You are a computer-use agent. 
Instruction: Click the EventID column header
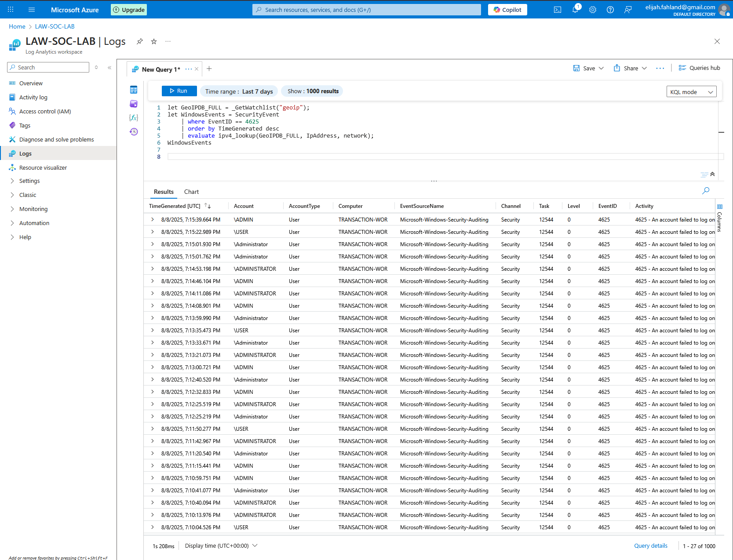607,206
